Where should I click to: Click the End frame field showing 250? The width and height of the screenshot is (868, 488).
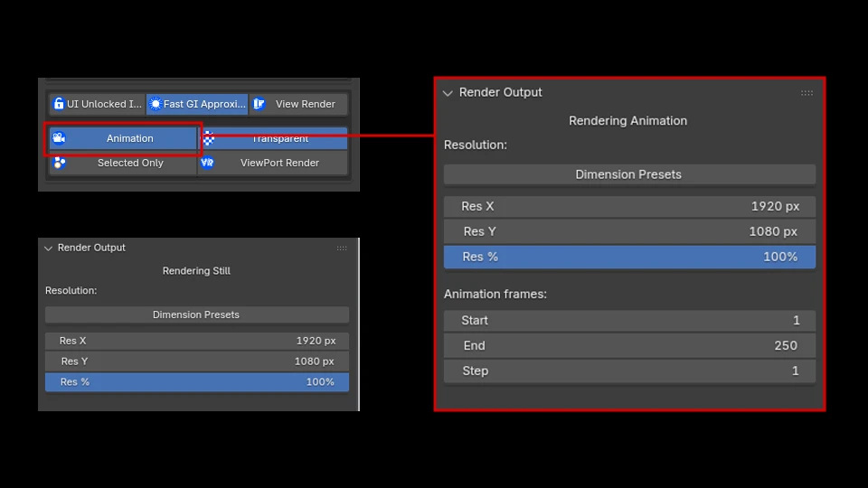click(629, 346)
